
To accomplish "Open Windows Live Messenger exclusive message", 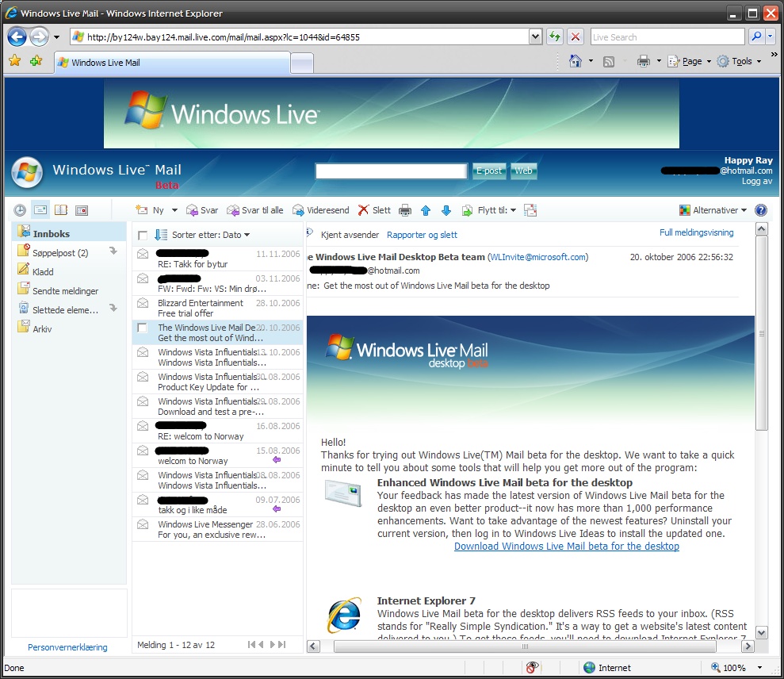I will tap(217, 529).
